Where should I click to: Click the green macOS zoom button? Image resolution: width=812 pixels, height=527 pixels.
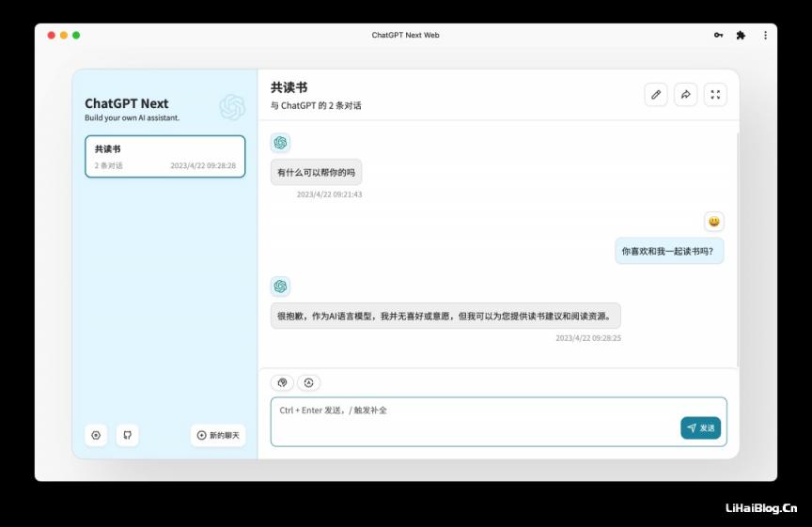[76, 35]
